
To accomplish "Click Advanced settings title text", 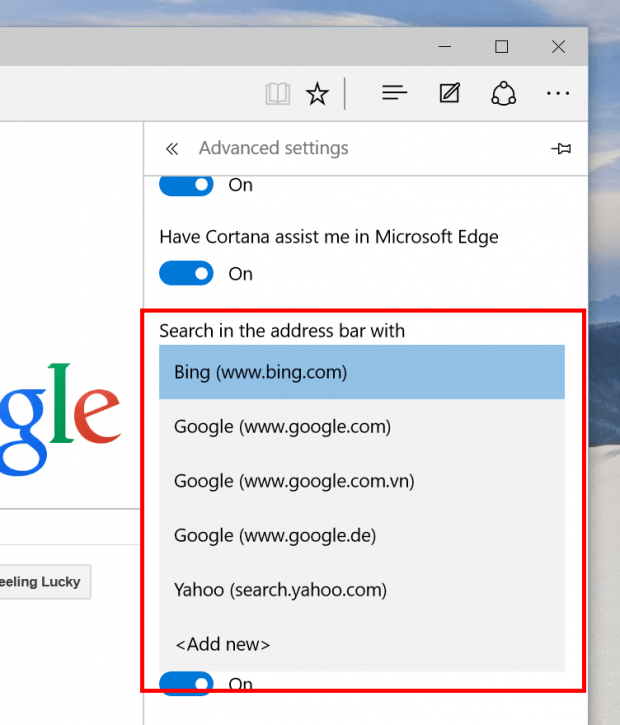I will pos(274,148).
